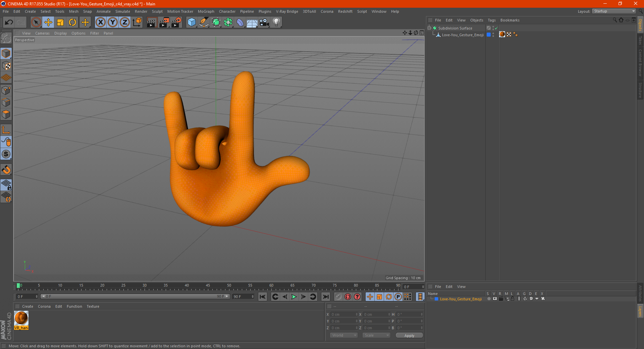Play animation forward

[294, 297]
